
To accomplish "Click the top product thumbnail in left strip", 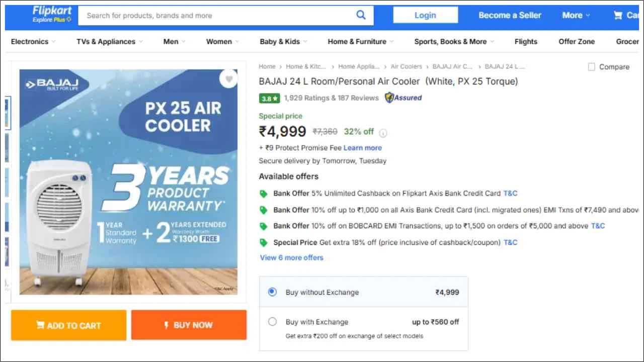I will click(7, 112).
